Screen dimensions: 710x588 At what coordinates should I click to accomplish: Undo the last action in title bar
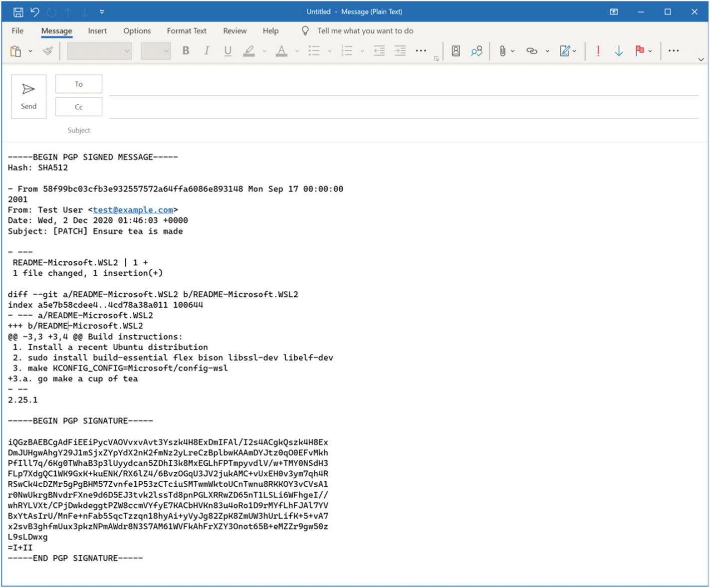(35, 11)
